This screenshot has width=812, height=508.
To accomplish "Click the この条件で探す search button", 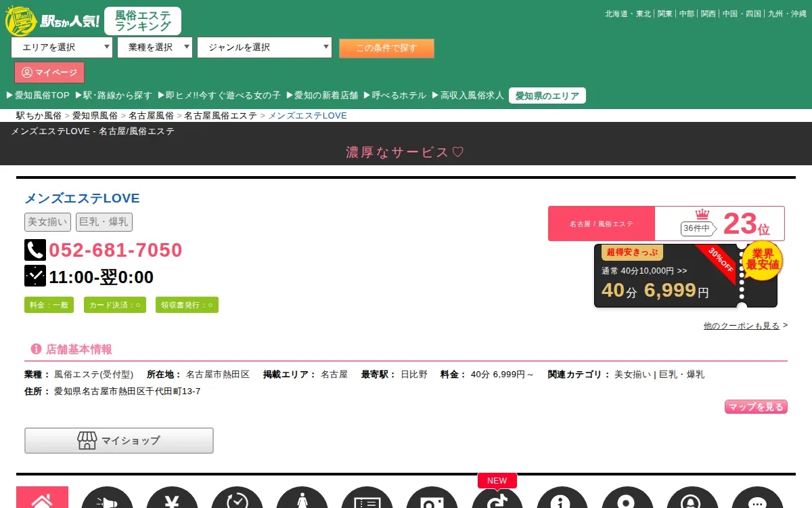I will [x=386, y=48].
